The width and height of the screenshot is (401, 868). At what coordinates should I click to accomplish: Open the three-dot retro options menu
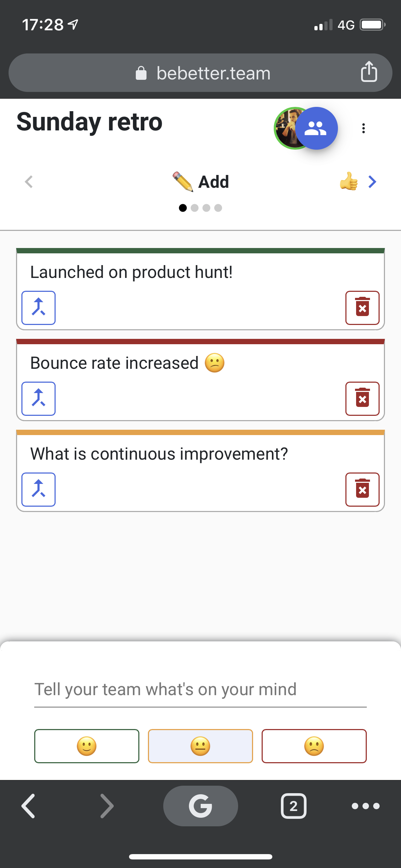364,128
